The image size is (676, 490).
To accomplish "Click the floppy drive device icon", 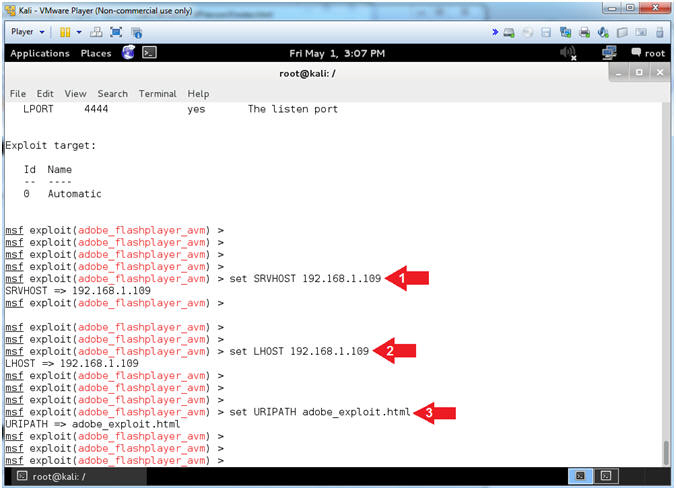I will tap(546, 32).
